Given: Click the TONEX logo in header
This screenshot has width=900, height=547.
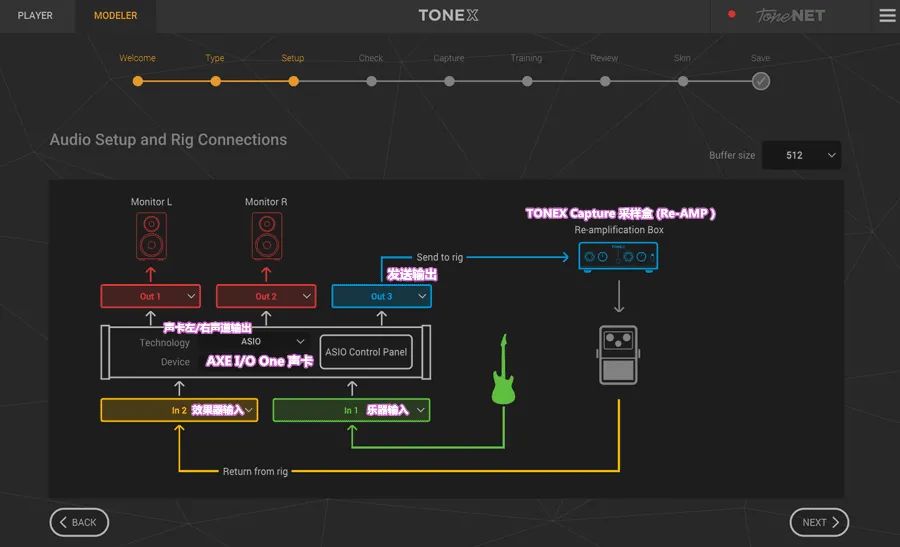Looking at the screenshot, I should click(x=448, y=15).
